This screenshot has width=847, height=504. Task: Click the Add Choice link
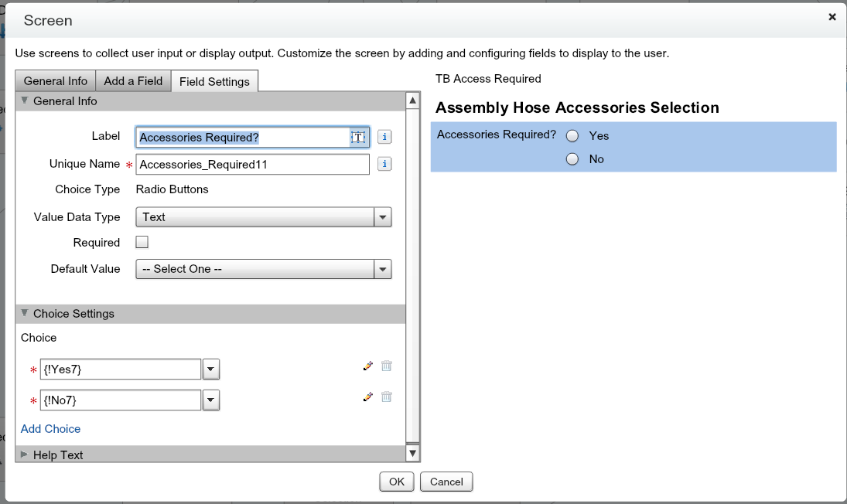pyautogui.click(x=51, y=429)
